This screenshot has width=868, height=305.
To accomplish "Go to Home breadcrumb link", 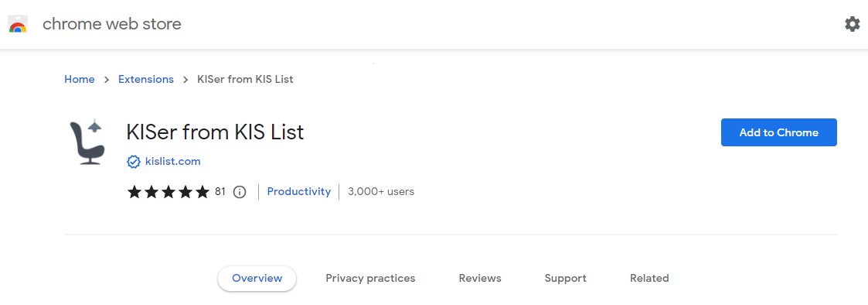I will coord(79,79).
